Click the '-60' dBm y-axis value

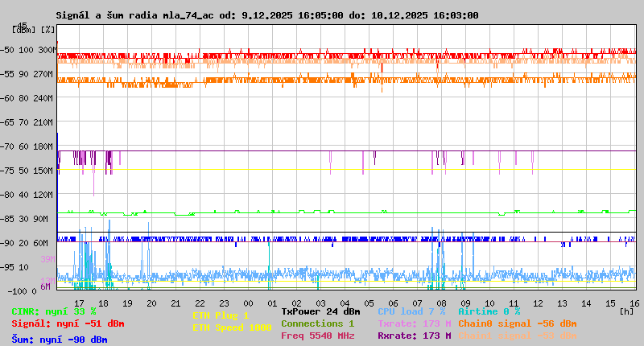6,98
